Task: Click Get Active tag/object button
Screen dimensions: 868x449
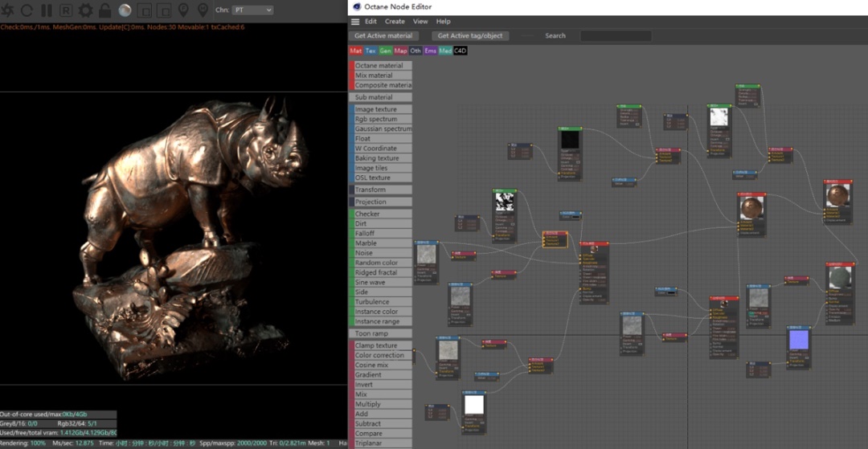Action: coord(470,36)
